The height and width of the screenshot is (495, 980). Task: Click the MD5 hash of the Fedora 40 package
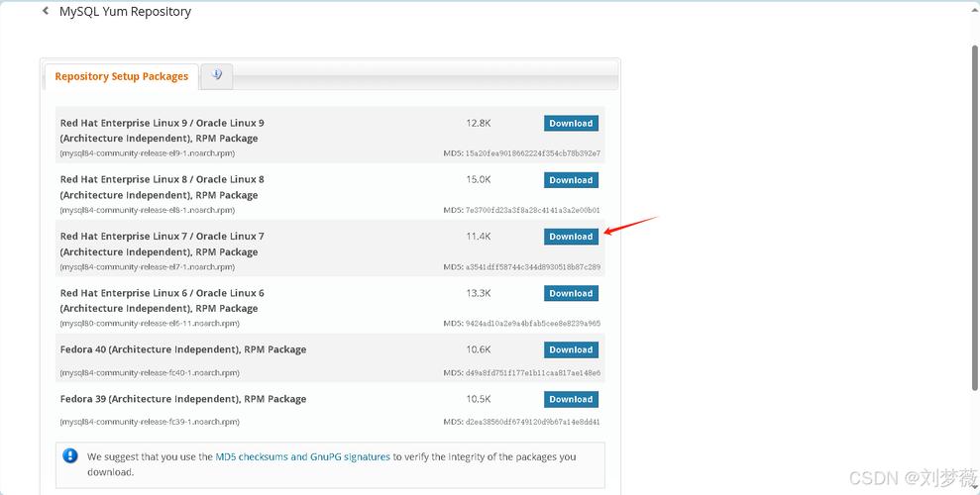click(532, 372)
